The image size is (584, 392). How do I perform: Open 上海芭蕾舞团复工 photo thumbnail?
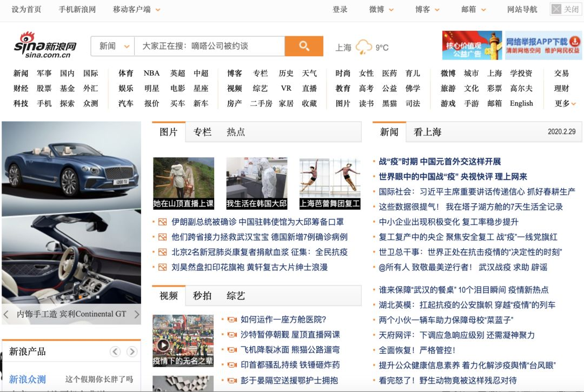point(330,183)
